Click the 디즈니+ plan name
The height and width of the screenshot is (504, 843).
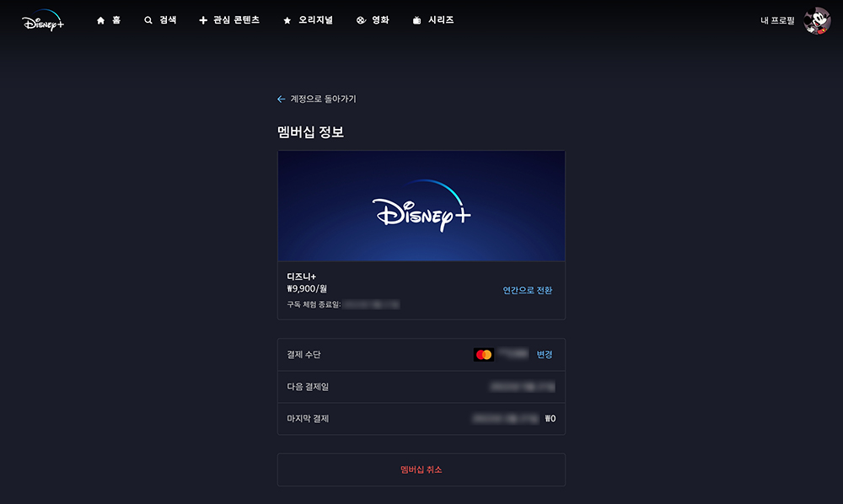(301, 276)
